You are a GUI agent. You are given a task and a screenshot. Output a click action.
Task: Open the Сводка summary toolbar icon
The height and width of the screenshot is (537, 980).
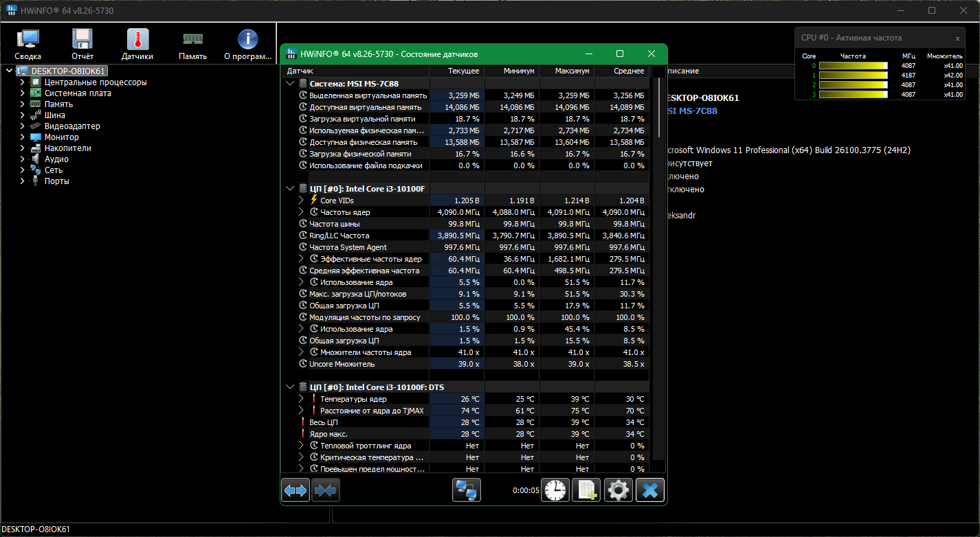28,45
